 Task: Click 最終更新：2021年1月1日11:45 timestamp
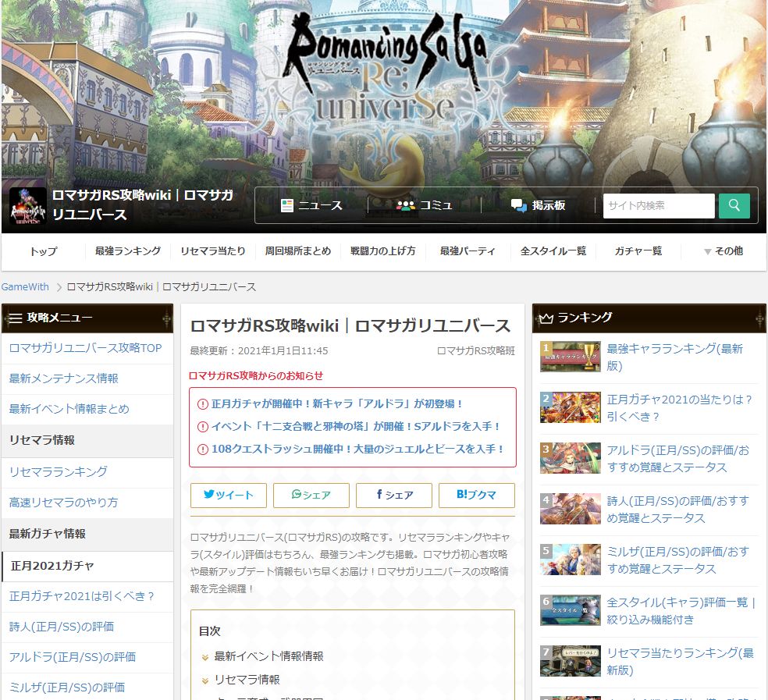click(x=259, y=351)
